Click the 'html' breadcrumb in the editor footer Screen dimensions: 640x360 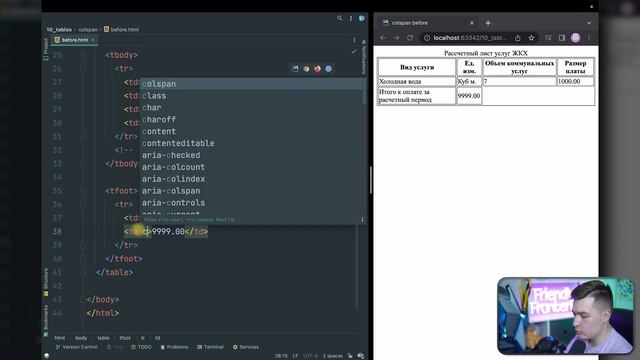pyautogui.click(x=60, y=338)
